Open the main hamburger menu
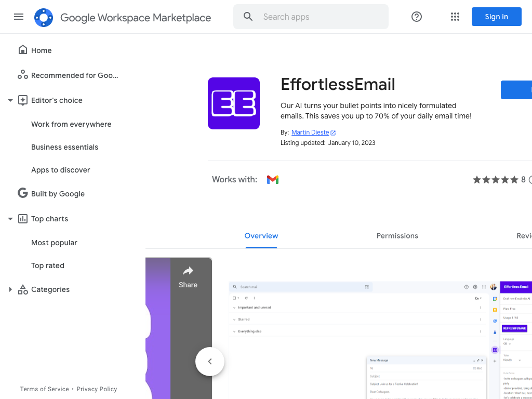Image resolution: width=532 pixels, height=399 pixels. pos(19,17)
